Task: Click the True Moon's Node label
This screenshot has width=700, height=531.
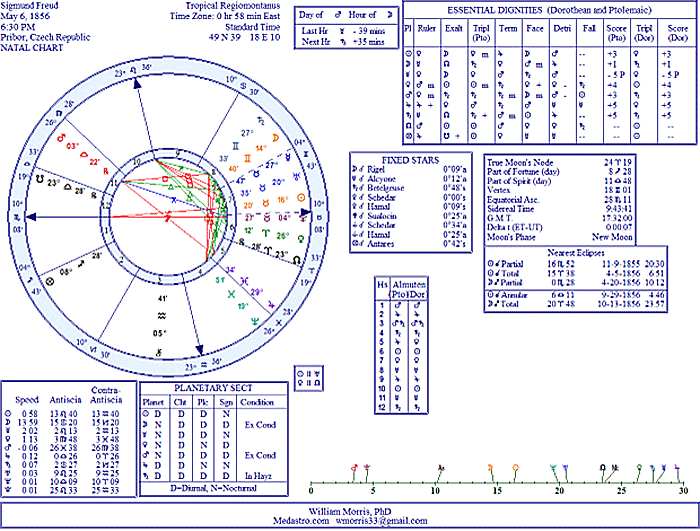Action: (x=520, y=163)
